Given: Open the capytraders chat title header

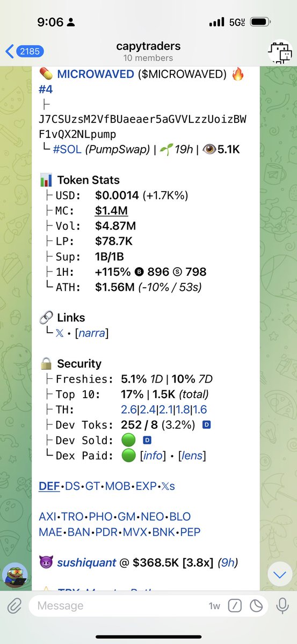Looking at the screenshot, I should pyautogui.click(x=148, y=52).
